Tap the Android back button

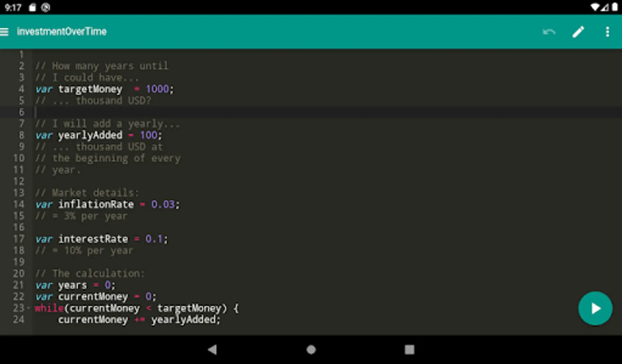[x=212, y=349]
